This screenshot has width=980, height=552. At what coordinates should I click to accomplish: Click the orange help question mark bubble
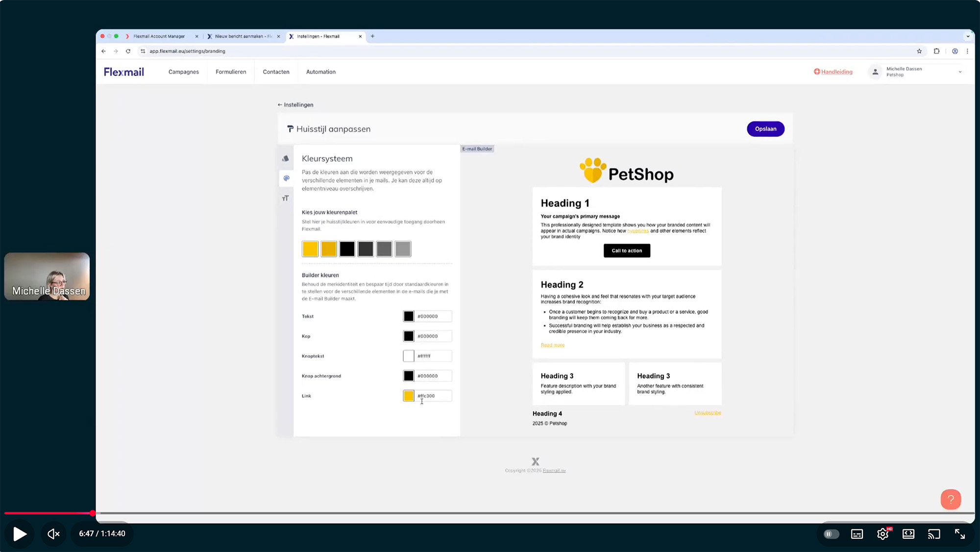tap(950, 500)
